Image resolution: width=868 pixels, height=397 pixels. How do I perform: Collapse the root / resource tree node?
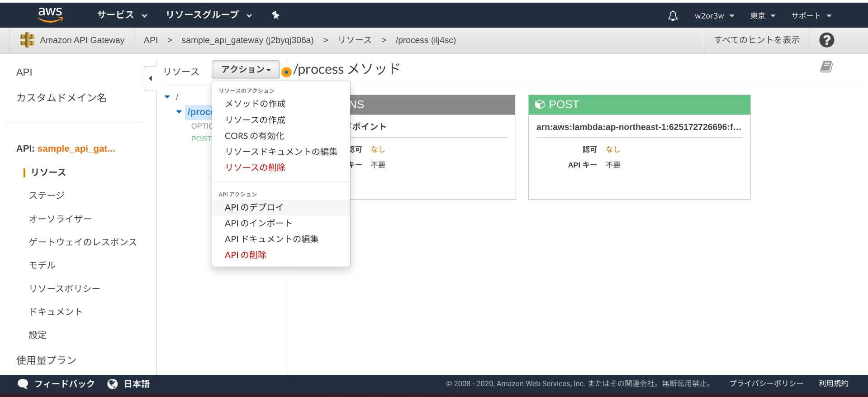click(167, 97)
